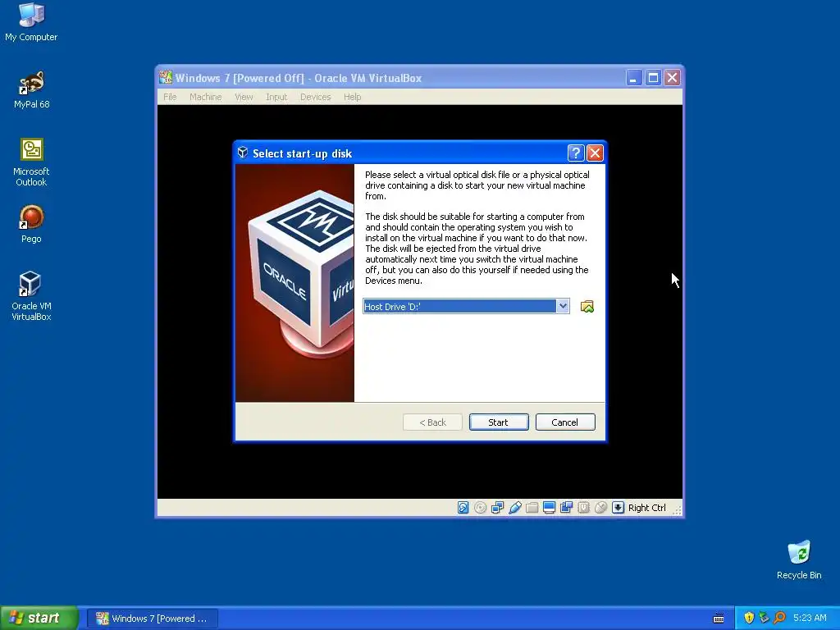Screen dimensions: 840x630
Task: Click the 5:23 AM clock
Action: tap(810, 618)
